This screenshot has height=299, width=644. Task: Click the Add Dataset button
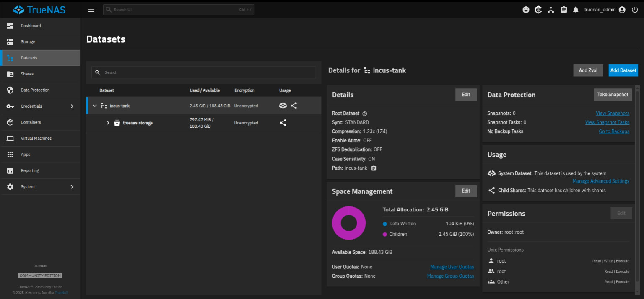click(623, 70)
